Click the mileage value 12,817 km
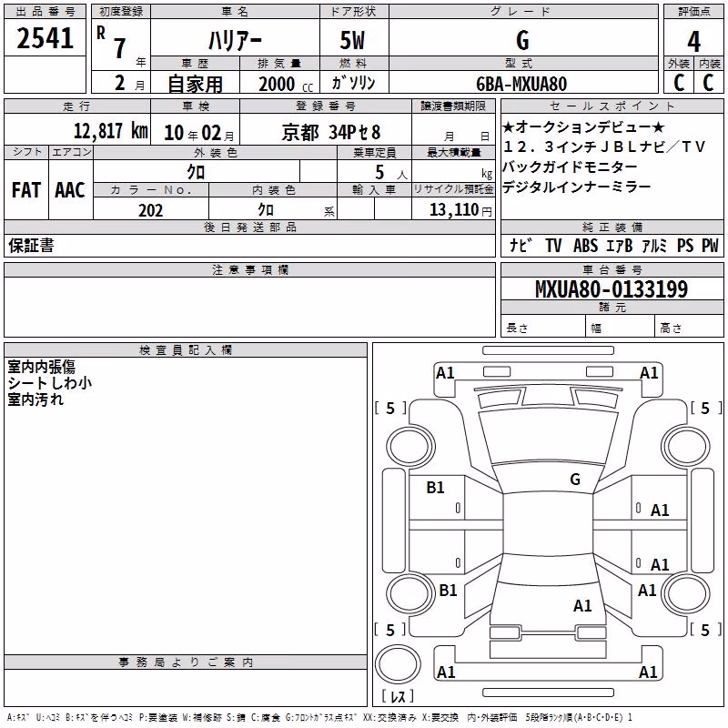 (110, 131)
